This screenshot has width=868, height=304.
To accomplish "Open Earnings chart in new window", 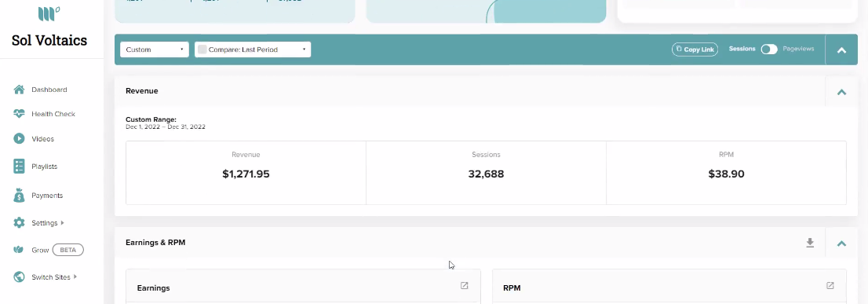I will click(465, 286).
